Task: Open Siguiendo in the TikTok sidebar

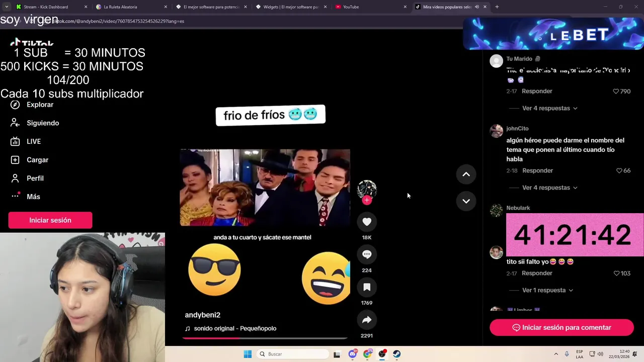Action: [35, 123]
